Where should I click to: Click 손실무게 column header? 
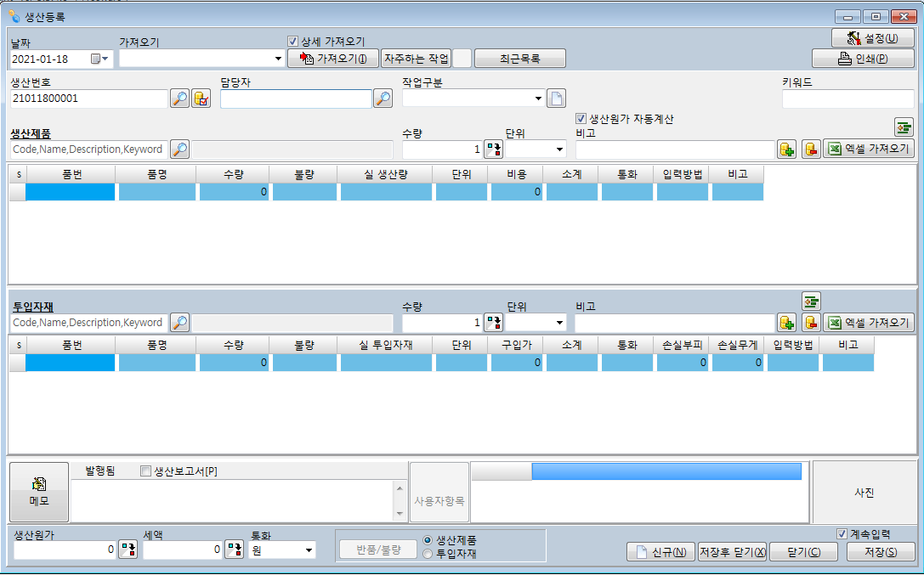(x=737, y=345)
